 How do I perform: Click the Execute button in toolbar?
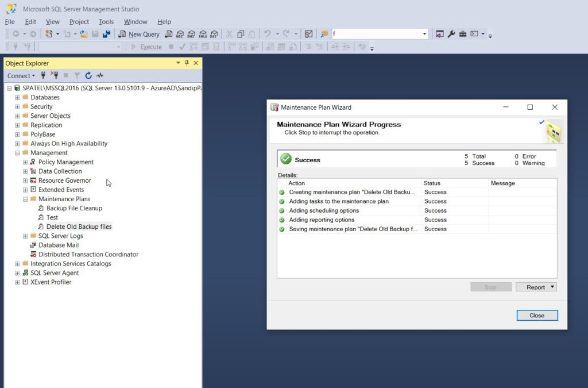tap(146, 47)
